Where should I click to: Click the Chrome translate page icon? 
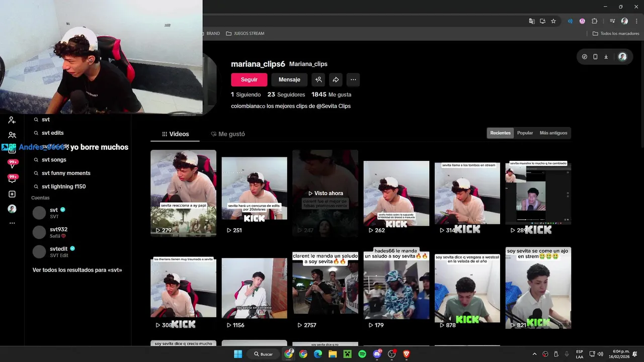click(532, 21)
